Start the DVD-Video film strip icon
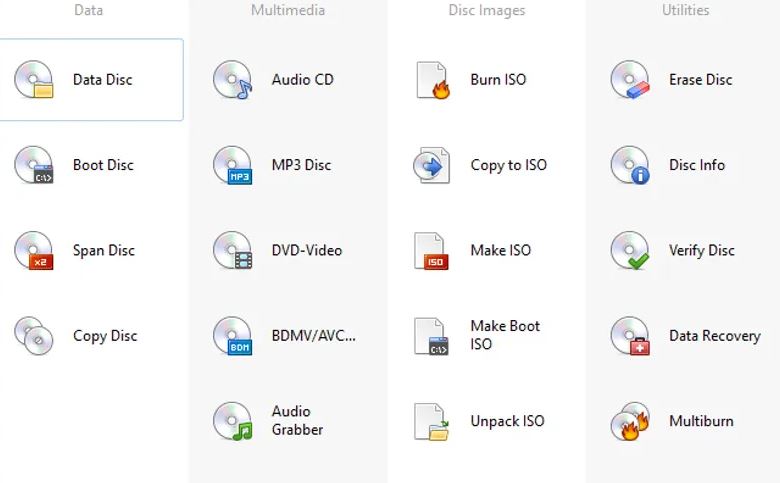 pos(233,251)
